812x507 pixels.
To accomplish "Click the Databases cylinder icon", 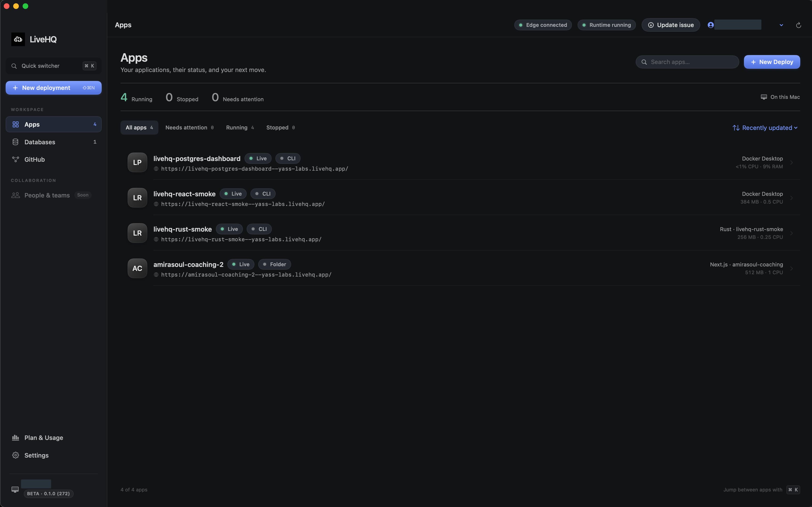I will pyautogui.click(x=16, y=142).
